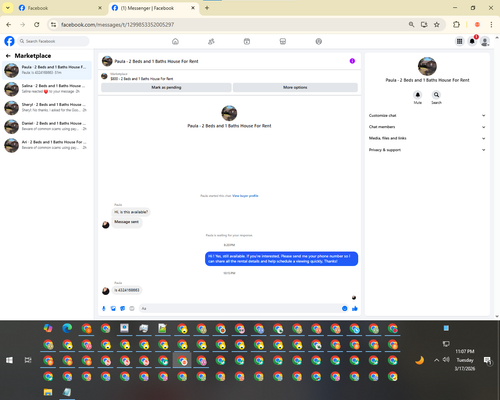Open Daniel's conversation in the chat list

click(x=47, y=126)
